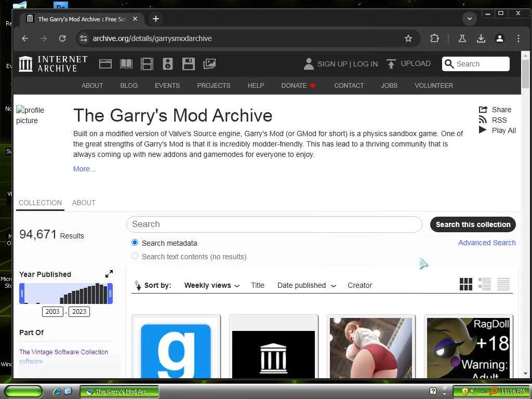532x399 pixels.
Task: Open BLOG in the navigation bar
Action: point(129,86)
